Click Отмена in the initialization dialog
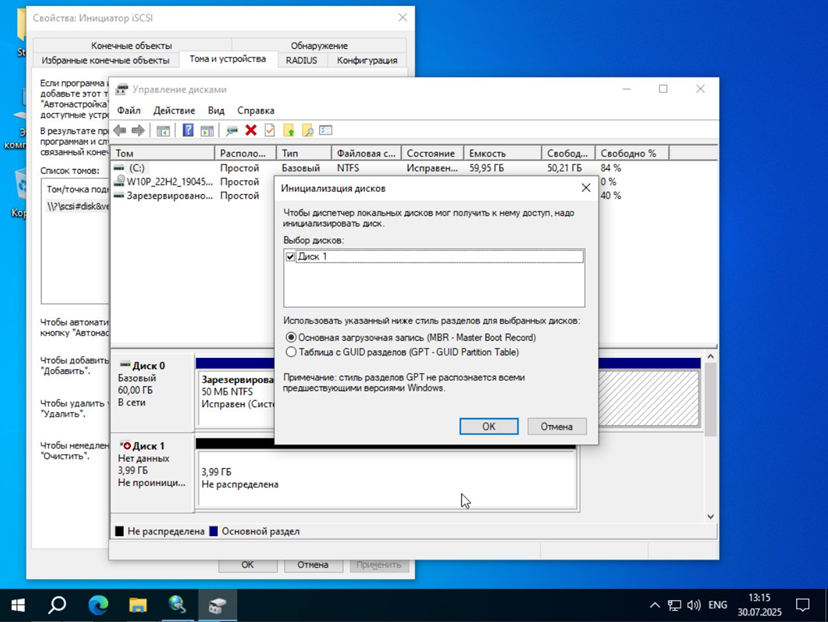 click(557, 427)
